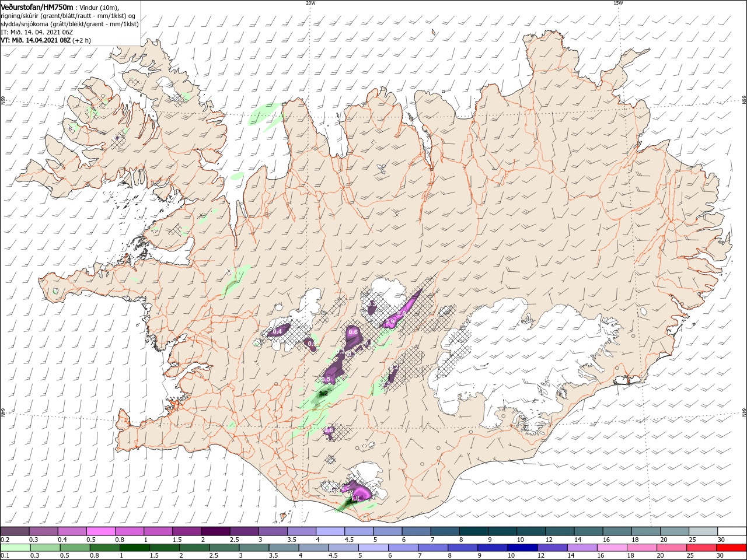
Task: Click the IT: Mið. 14. 04. 2021 06Z line
Action: tap(36, 32)
